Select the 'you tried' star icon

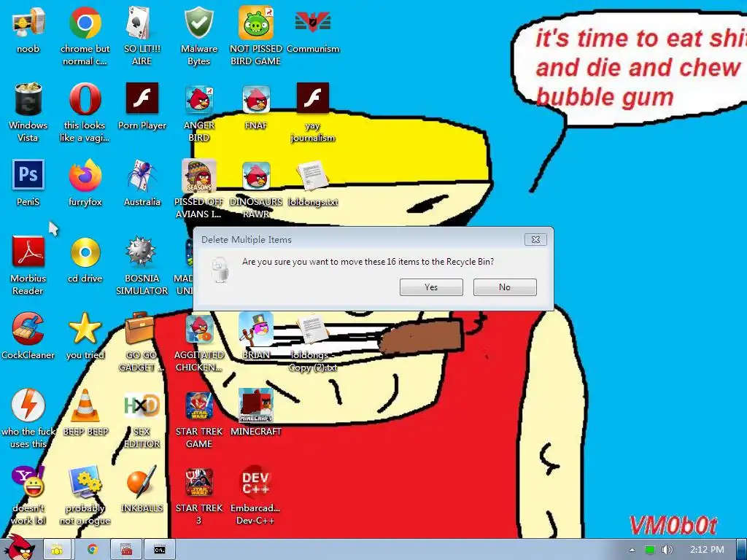tap(85, 329)
